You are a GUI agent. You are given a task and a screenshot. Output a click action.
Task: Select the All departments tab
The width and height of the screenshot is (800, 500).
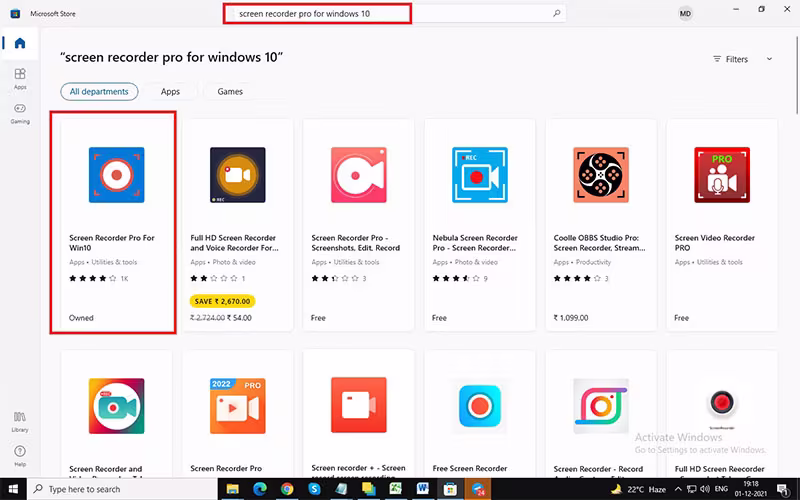99,92
